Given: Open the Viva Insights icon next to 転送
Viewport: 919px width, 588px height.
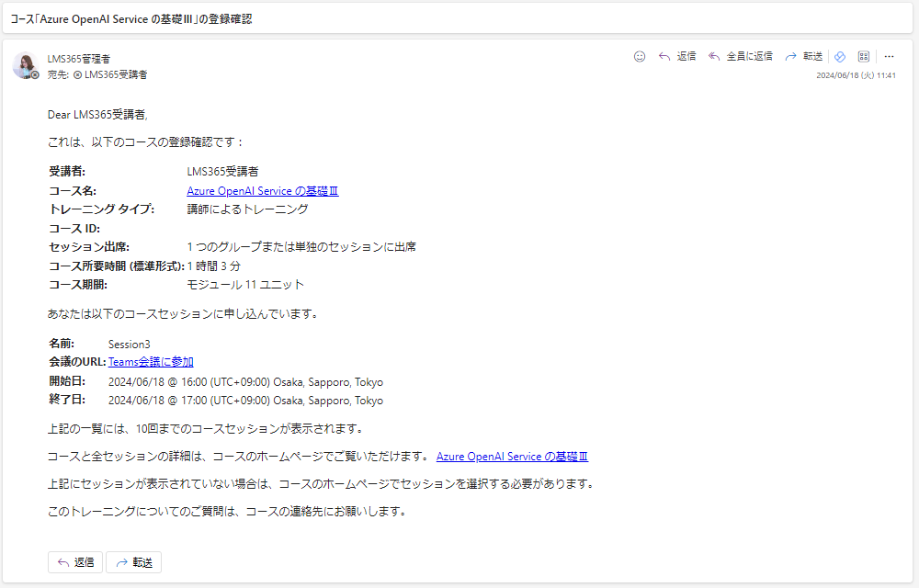Looking at the screenshot, I should [x=840, y=56].
